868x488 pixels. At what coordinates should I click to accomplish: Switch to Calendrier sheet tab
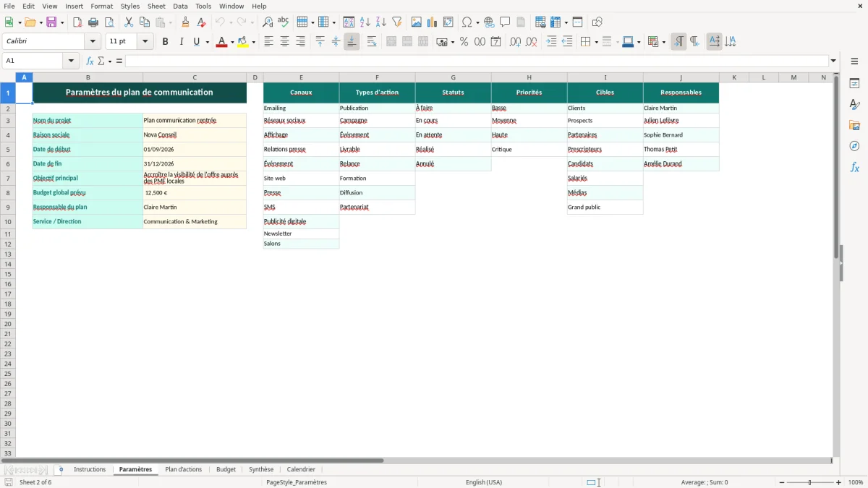[x=301, y=469]
